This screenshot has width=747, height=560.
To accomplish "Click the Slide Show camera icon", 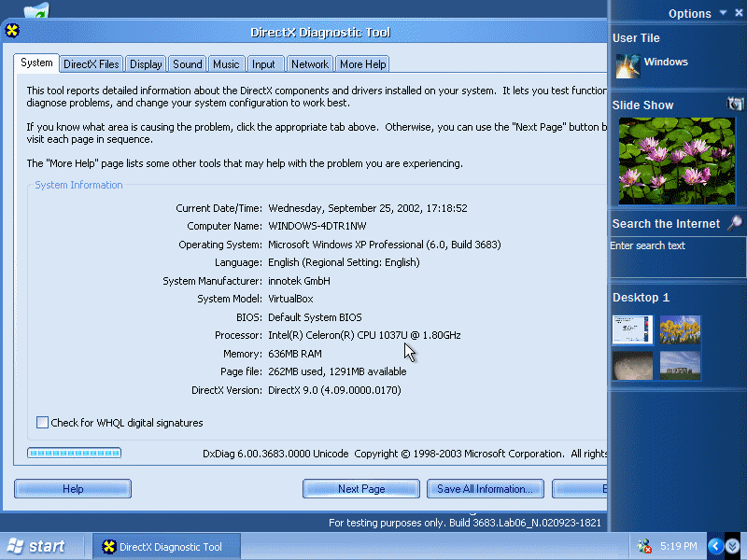I will pyautogui.click(x=735, y=104).
